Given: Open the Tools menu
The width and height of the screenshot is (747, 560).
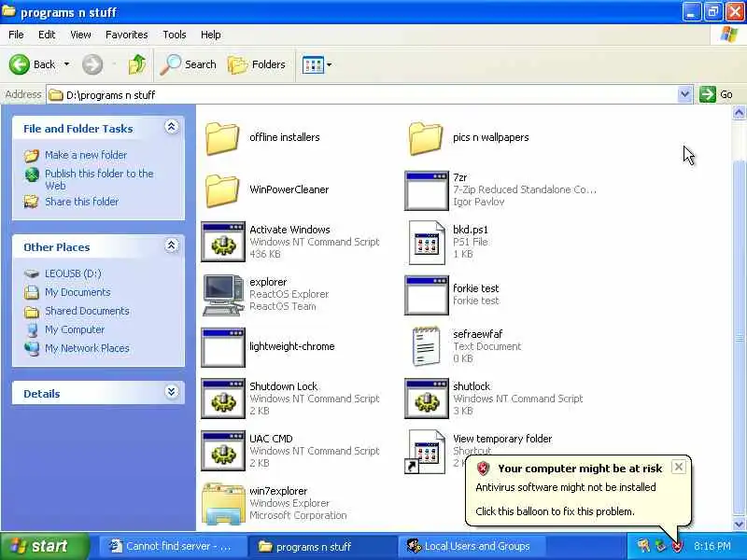Looking at the screenshot, I should pos(175,35).
